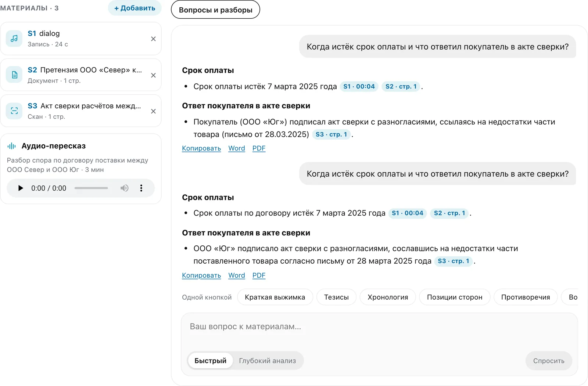The height and width of the screenshot is (386, 588).
Task: Open the S3 Акт сверки расчётов title
Action: [x=85, y=106]
